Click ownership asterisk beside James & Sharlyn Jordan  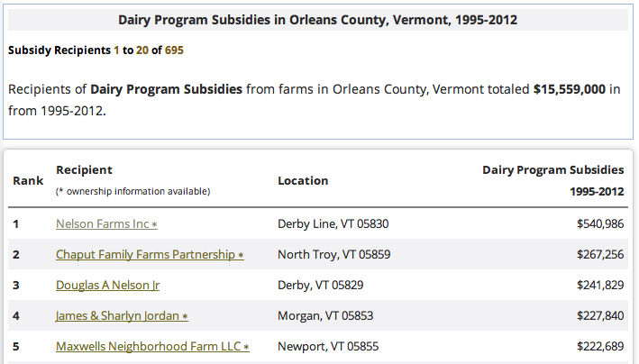(185, 316)
